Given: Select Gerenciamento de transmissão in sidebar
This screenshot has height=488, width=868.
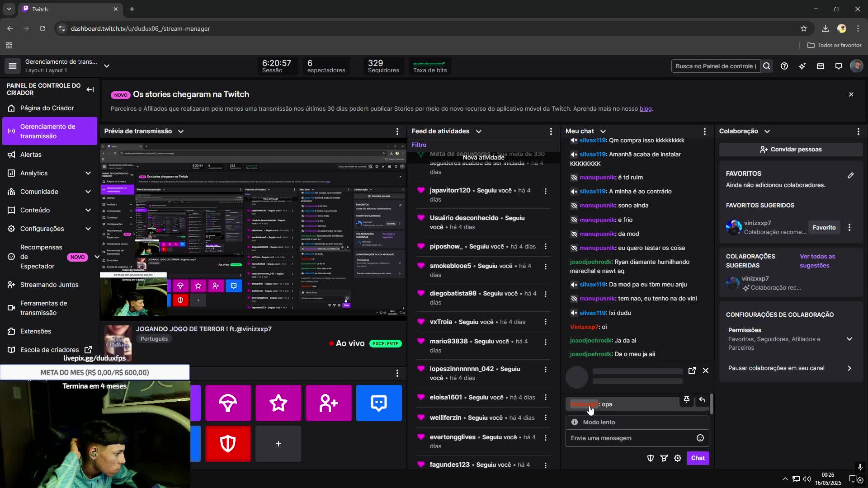Looking at the screenshot, I should point(50,131).
